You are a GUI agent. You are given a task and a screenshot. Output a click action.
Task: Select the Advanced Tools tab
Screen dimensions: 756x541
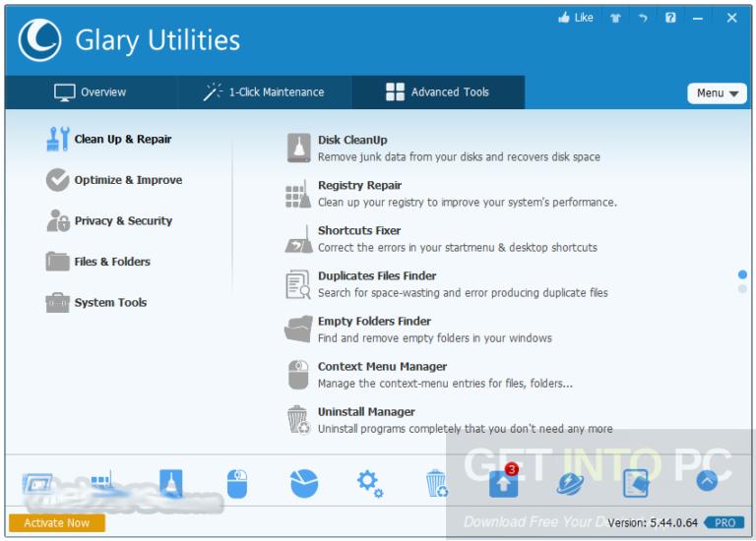tap(438, 92)
